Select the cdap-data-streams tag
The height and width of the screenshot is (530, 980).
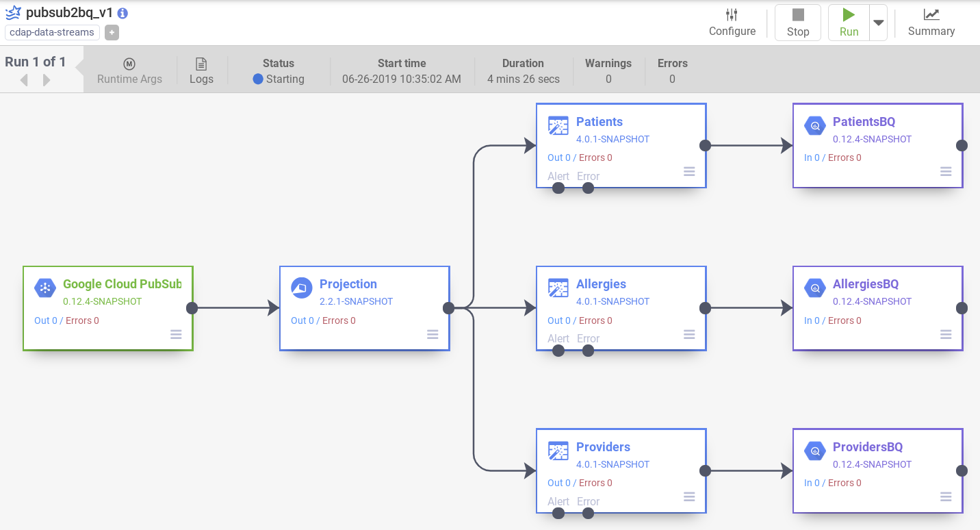52,32
